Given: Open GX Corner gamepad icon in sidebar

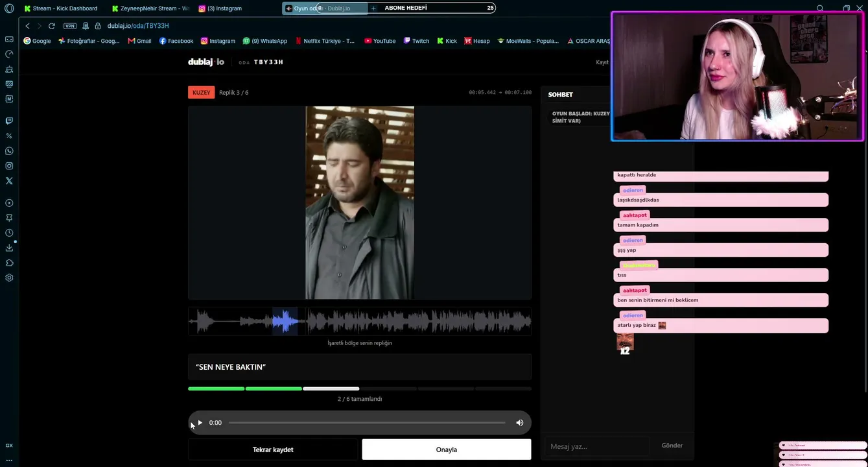Looking at the screenshot, I should pos(9,40).
